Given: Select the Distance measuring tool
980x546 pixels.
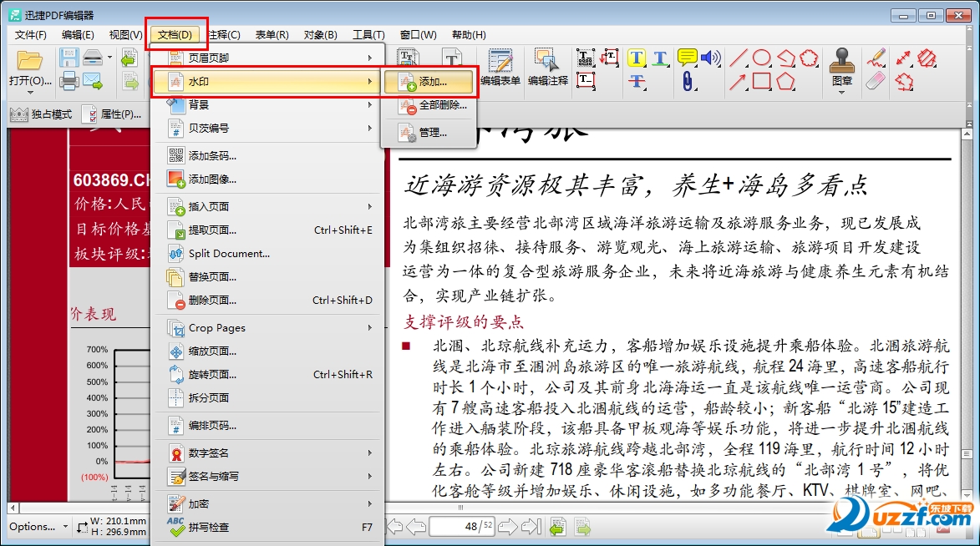Looking at the screenshot, I should 903,58.
